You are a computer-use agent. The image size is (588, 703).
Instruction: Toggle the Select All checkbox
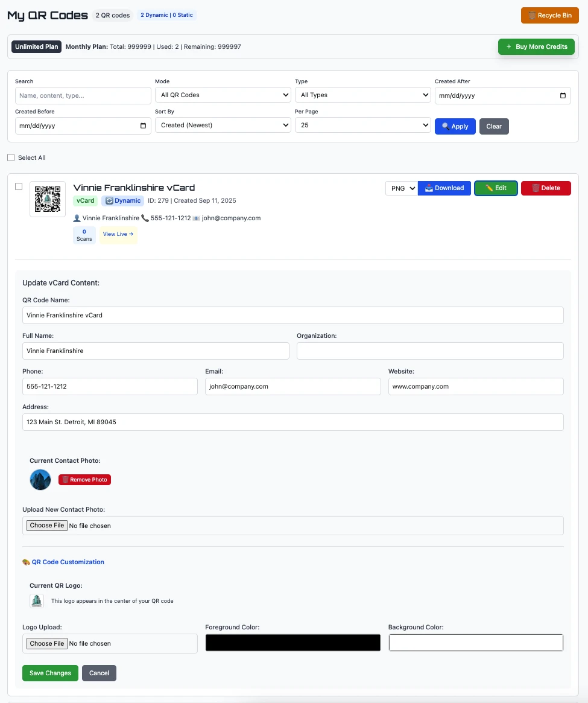click(11, 157)
